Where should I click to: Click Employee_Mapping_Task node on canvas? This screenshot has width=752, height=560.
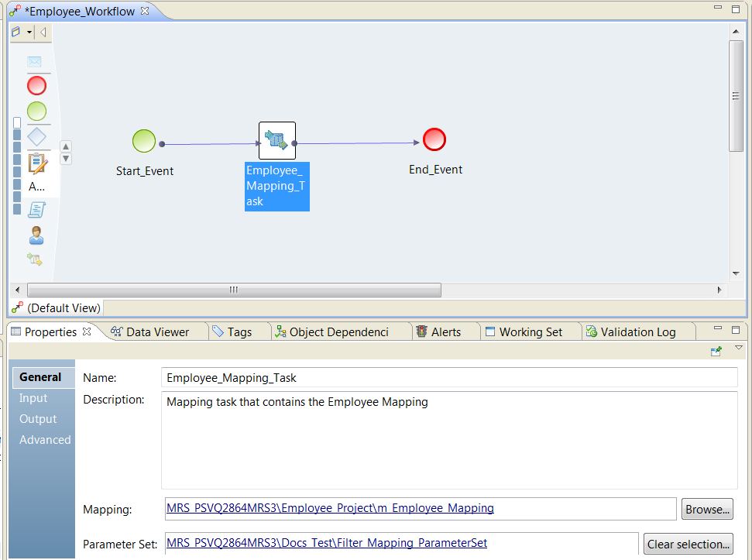point(277,140)
